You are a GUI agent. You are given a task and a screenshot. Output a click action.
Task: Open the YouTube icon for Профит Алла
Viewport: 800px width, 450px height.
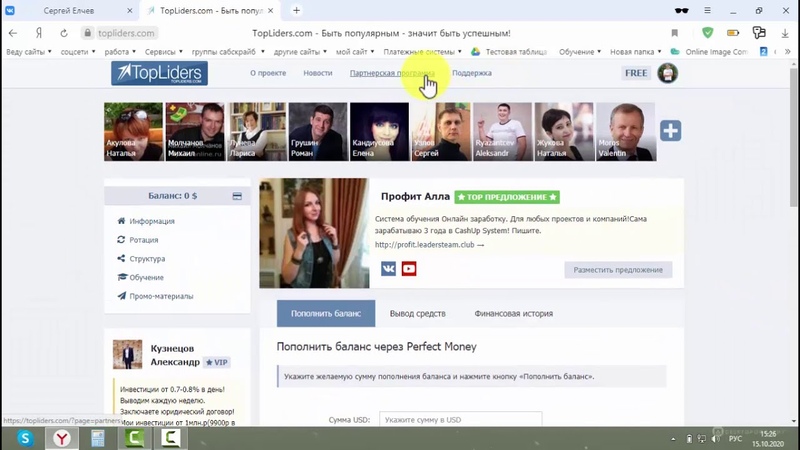click(x=409, y=268)
